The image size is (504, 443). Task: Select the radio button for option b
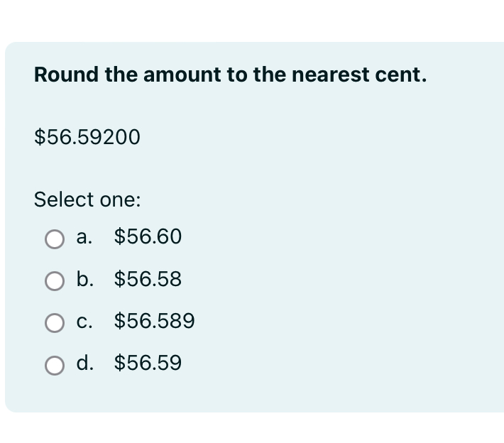(55, 281)
